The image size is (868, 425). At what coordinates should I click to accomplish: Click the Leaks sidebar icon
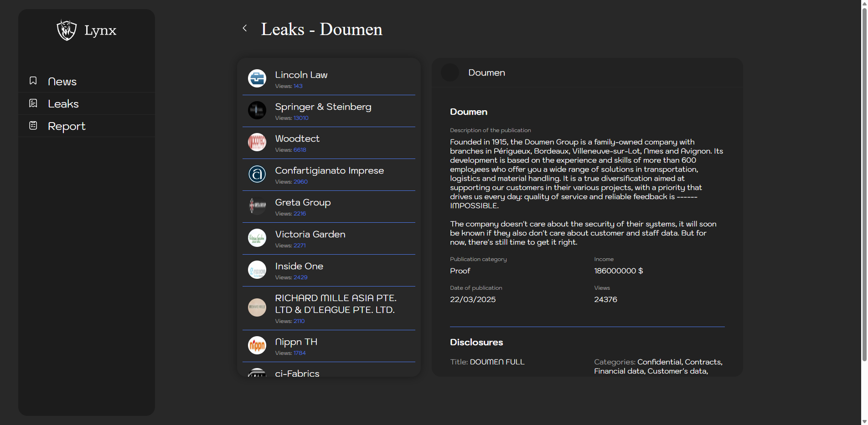(x=33, y=103)
